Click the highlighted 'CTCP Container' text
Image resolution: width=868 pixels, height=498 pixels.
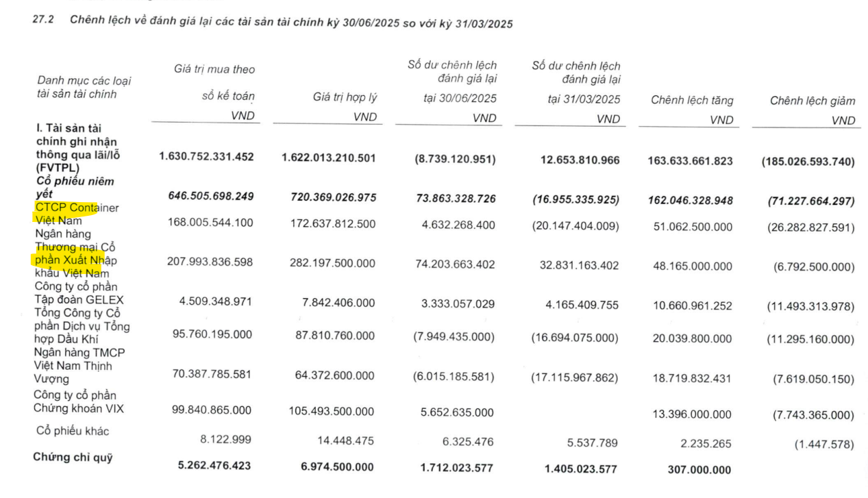point(77,208)
